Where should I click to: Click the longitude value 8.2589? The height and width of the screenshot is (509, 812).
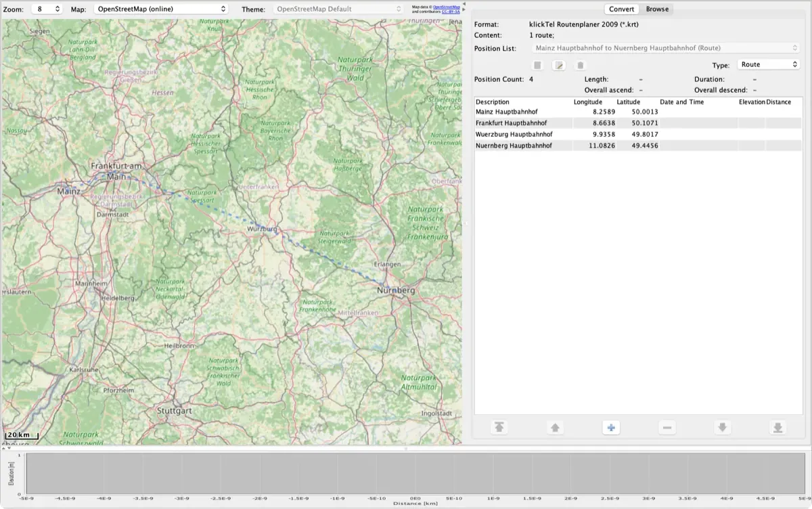tap(604, 111)
